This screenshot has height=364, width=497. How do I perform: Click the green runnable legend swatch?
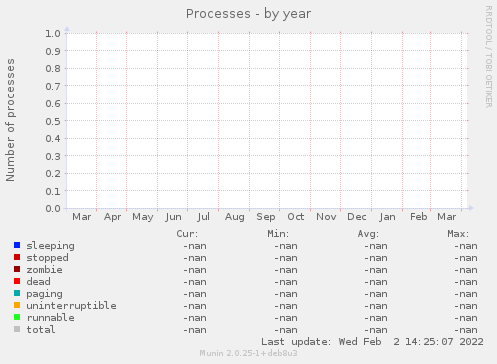[17, 317]
